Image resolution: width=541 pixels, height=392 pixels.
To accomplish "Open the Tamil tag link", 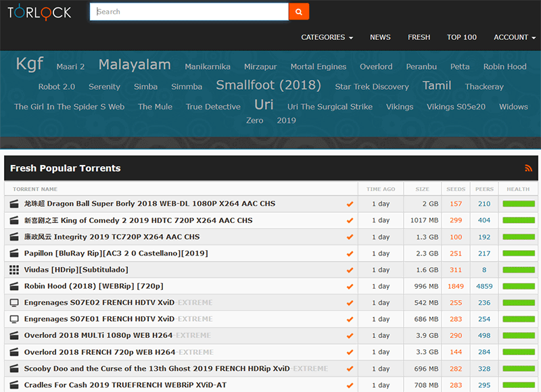I will click(437, 86).
